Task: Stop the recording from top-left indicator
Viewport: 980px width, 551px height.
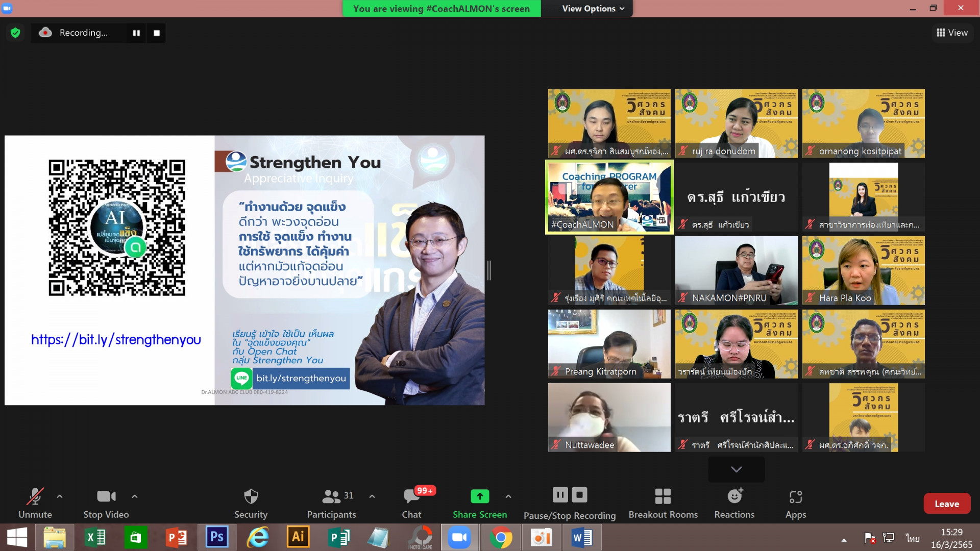Action: [157, 33]
